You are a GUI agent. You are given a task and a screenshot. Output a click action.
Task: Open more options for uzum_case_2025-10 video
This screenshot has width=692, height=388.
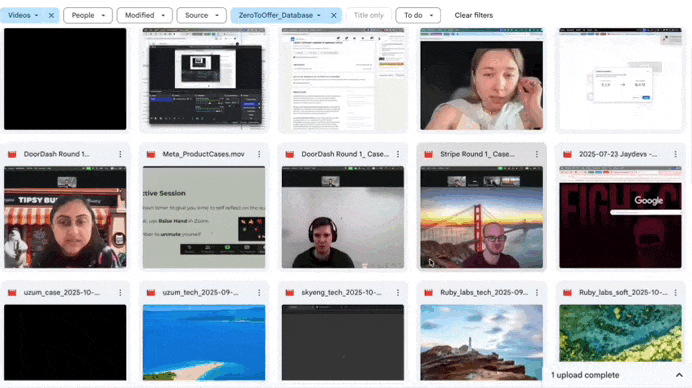pos(120,293)
